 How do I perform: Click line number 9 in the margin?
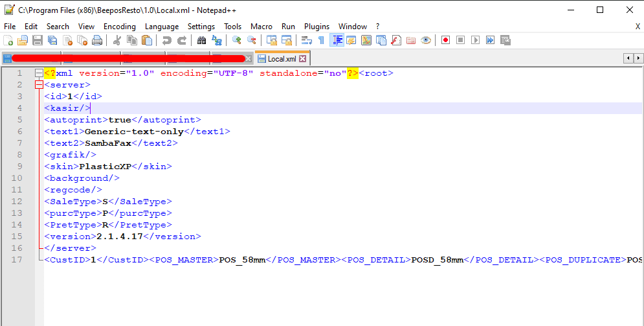pyautogui.click(x=19, y=167)
